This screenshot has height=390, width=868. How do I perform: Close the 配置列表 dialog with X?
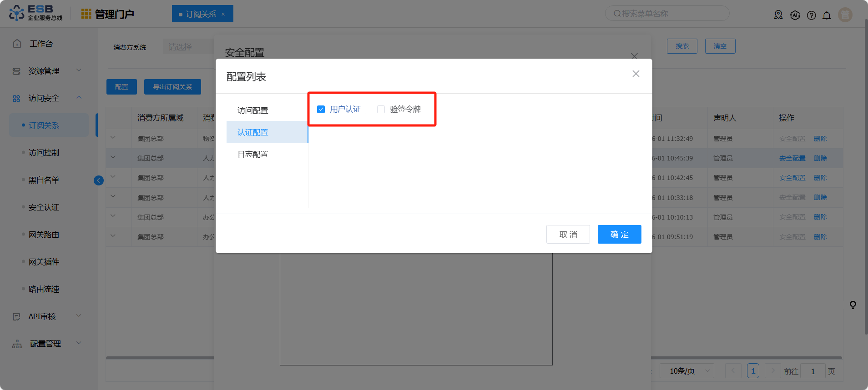(636, 74)
